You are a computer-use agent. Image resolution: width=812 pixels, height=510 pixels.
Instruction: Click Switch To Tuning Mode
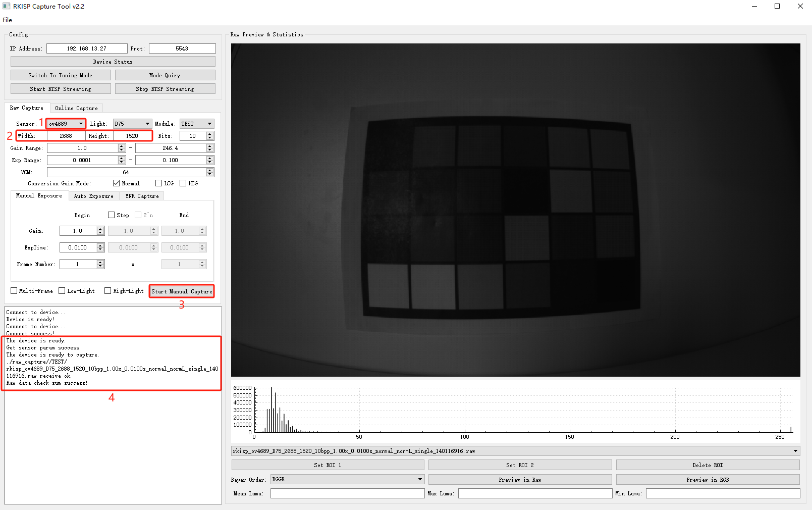pyautogui.click(x=61, y=75)
